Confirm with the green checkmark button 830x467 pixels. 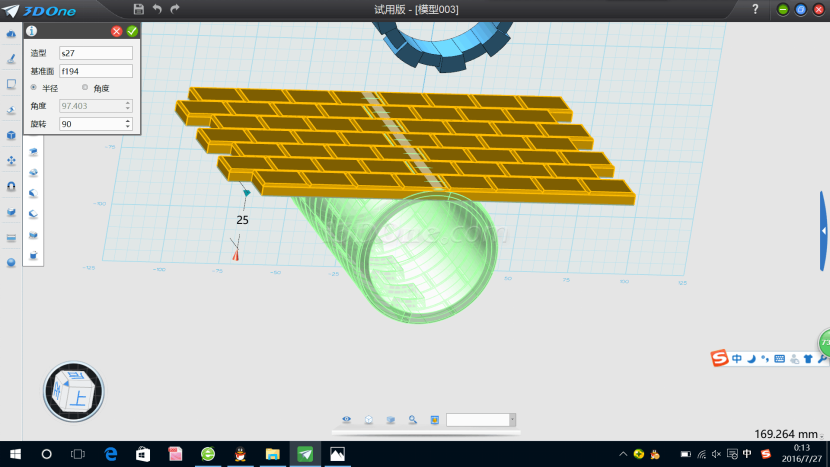pos(132,32)
